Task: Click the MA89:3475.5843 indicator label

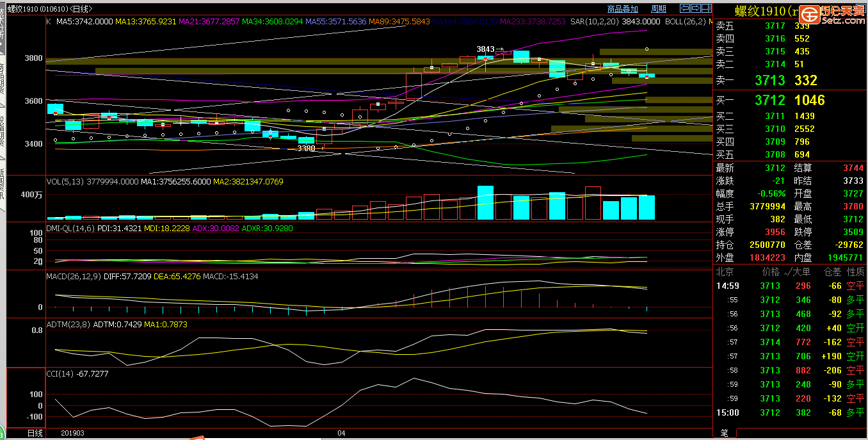Action: click(399, 21)
